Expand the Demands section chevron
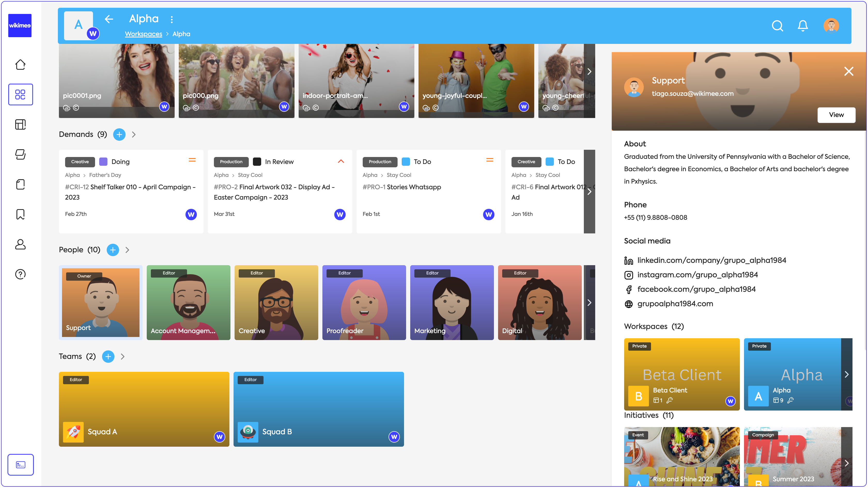This screenshot has width=868, height=488. pyautogui.click(x=134, y=134)
